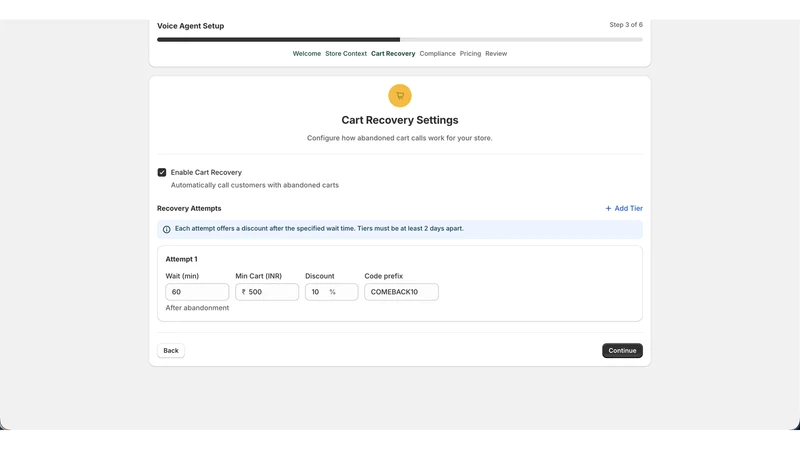Click the setup progress bar
The width and height of the screenshot is (800, 450).
point(399,39)
